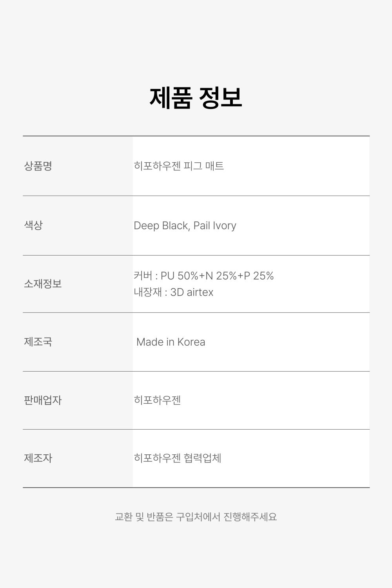Click the 히포하우젠 seller value

(157, 400)
